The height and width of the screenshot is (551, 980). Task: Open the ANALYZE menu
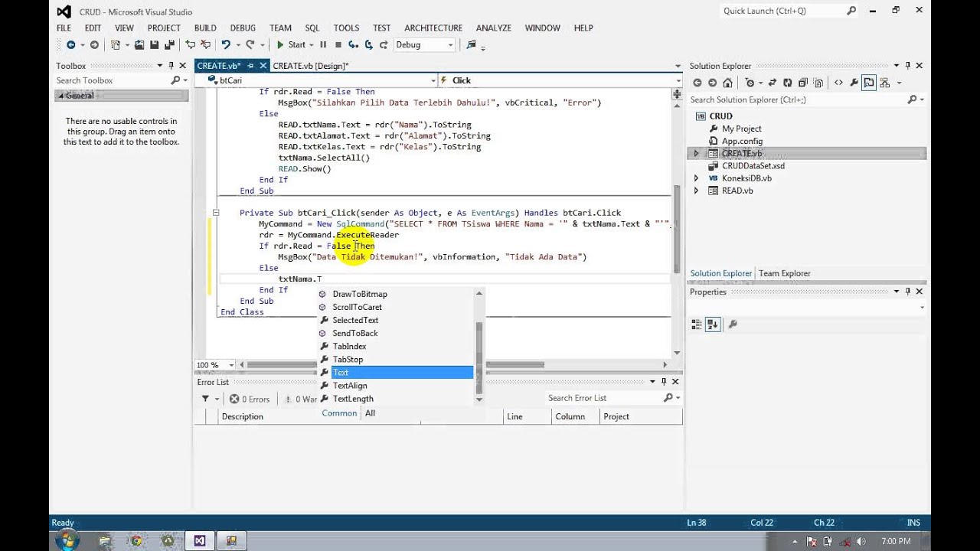click(x=494, y=28)
